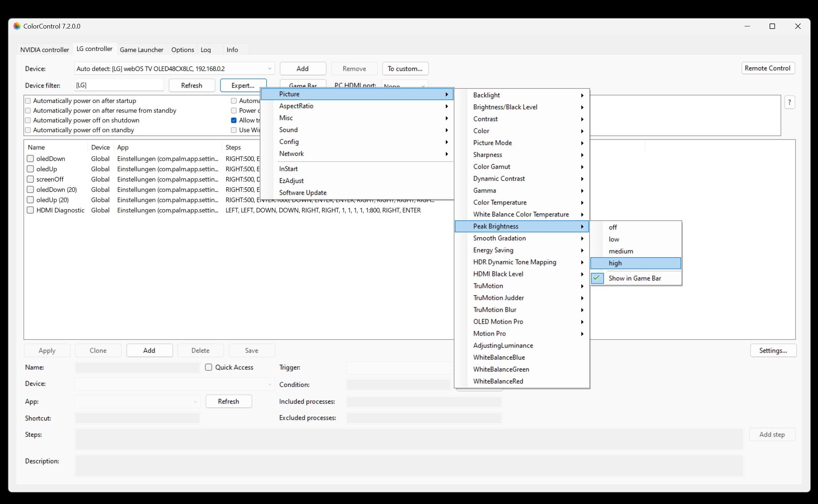Open the Color Temperature submenu
818x504 pixels.
tap(522, 202)
